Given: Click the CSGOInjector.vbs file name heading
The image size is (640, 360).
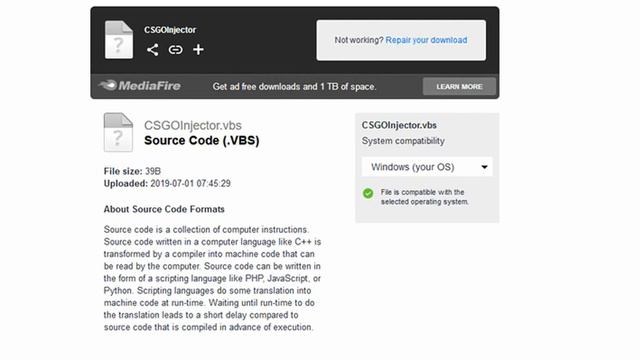Looking at the screenshot, I should 193,125.
